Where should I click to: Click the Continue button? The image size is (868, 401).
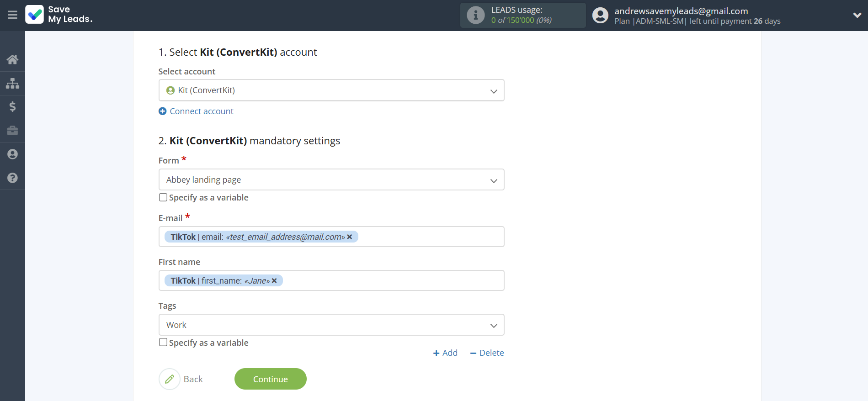tap(271, 379)
